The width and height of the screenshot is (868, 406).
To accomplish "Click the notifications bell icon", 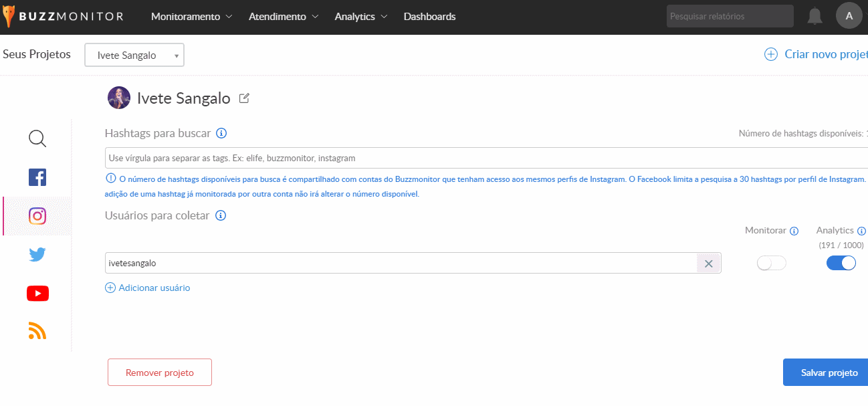I will [815, 16].
